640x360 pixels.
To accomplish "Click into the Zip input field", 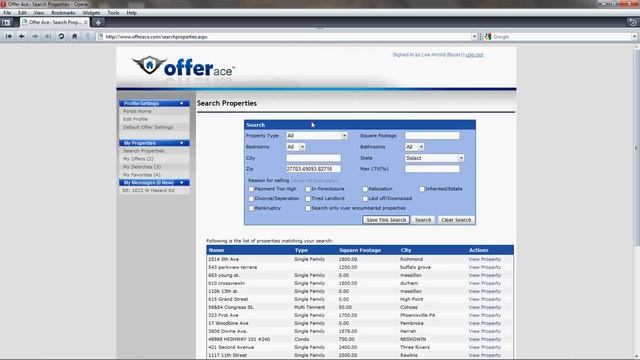I will point(313,169).
